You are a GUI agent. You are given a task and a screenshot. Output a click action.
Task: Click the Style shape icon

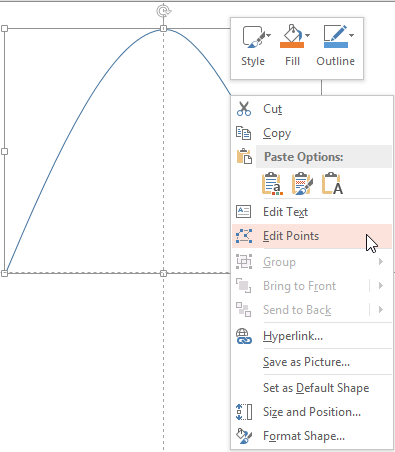[254, 36]
